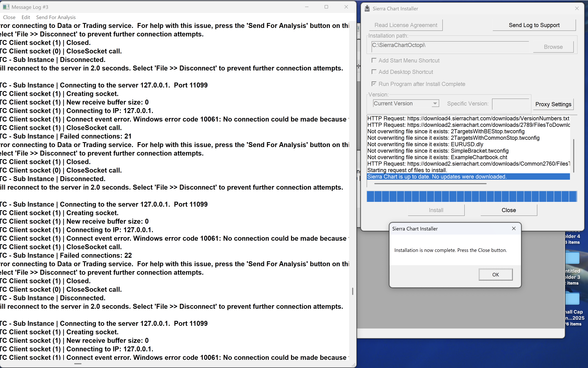Close the installation complete dialog with X

point(513,229)
